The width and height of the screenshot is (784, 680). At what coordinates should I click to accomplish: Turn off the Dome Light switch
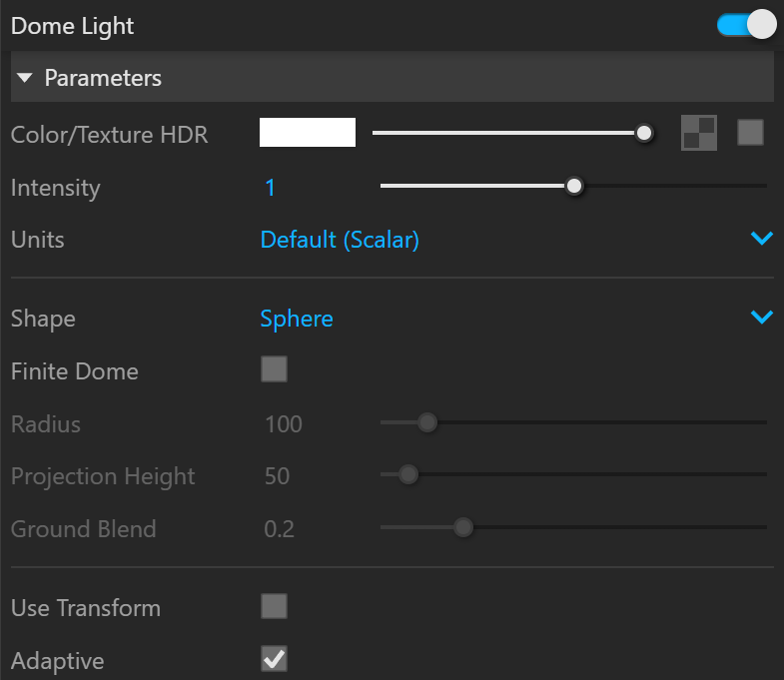pyautogui.click(x=746, y=24)
